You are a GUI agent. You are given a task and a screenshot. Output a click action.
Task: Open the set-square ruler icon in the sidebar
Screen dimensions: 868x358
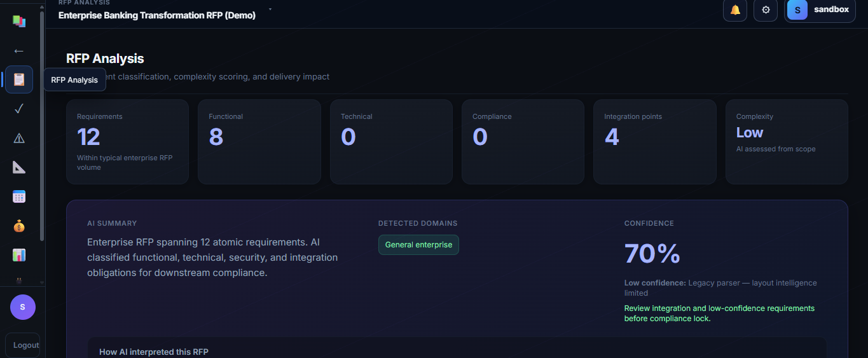pyautogui.click(x=19, y=167)
